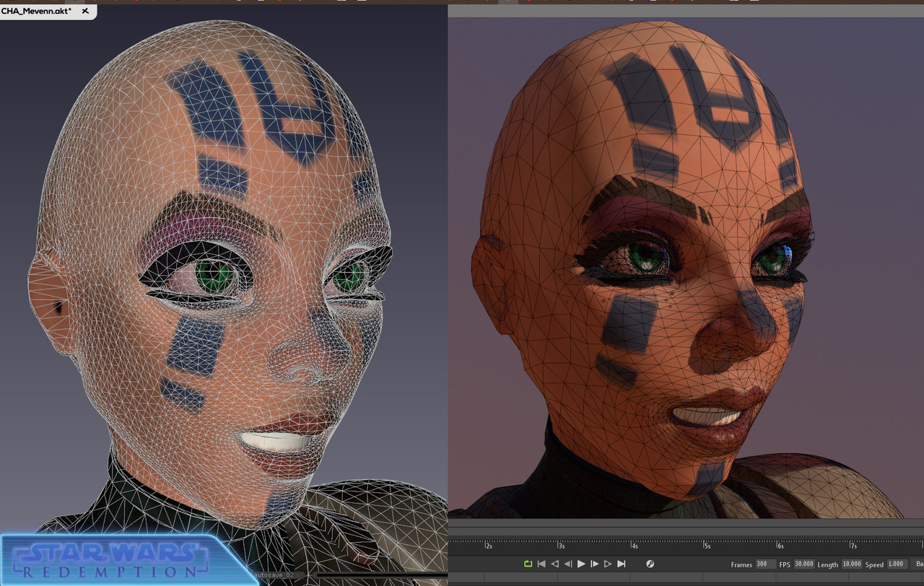
Task: Close the CHA_Mevenn.akt tab
Action: pos(86,12)
